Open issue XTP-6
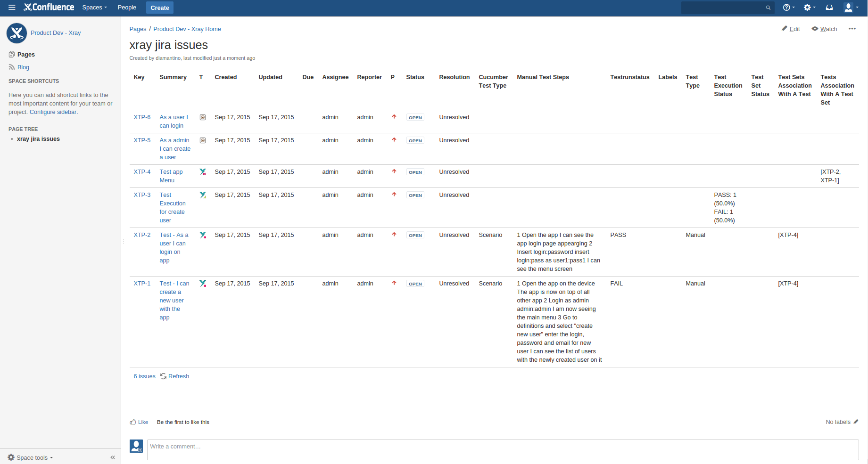 pyautogui.click(x=142, y=117)
